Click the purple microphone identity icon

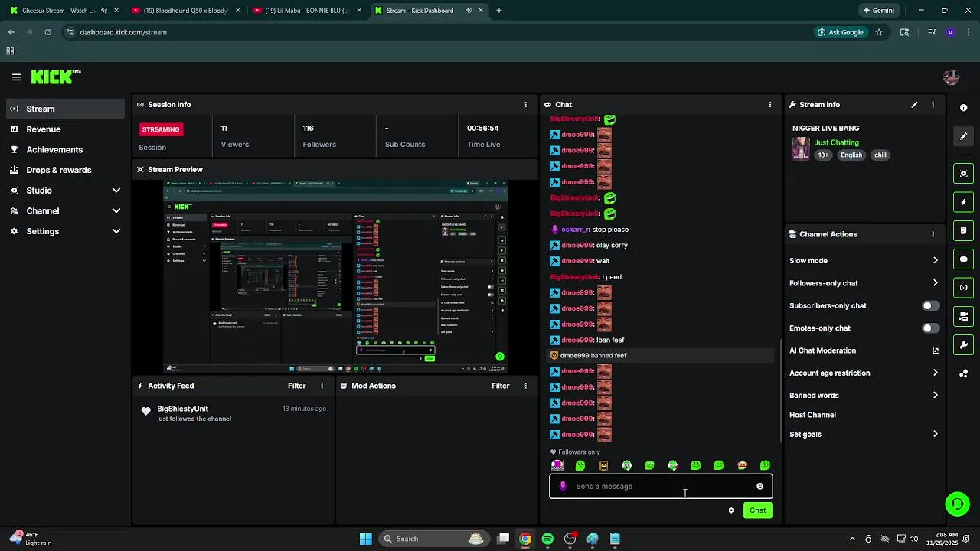coord(563,487)
